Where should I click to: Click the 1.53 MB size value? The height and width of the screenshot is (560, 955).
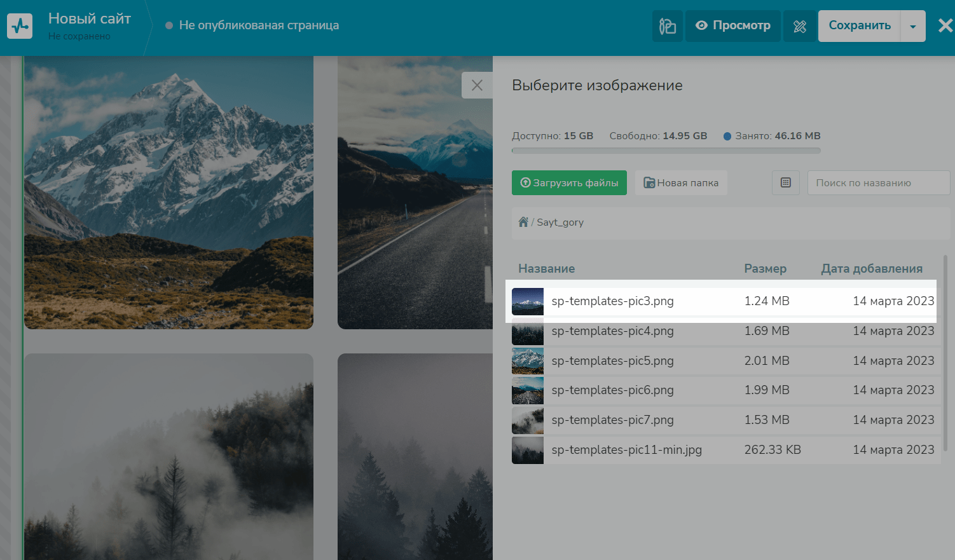(767, 420)
